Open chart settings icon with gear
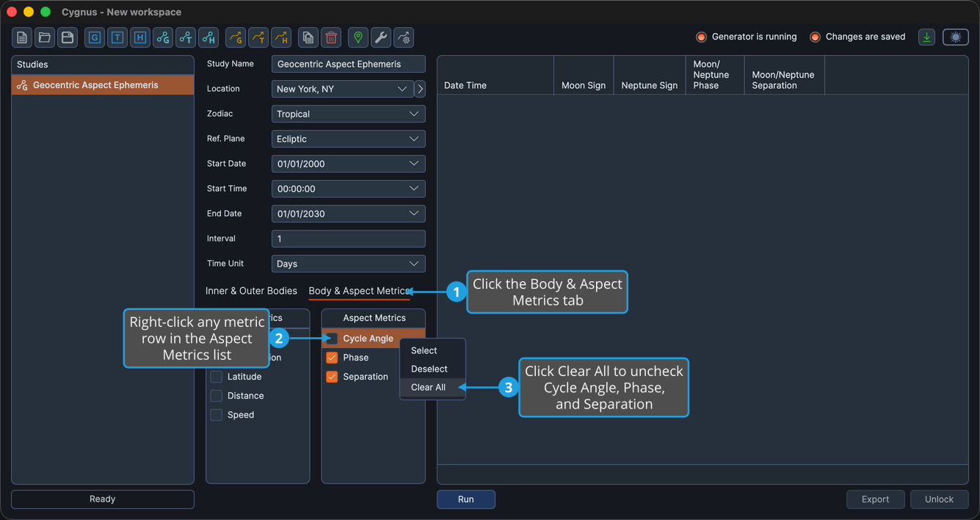Viewport: 980px width, 520px height. click(404, 37)
